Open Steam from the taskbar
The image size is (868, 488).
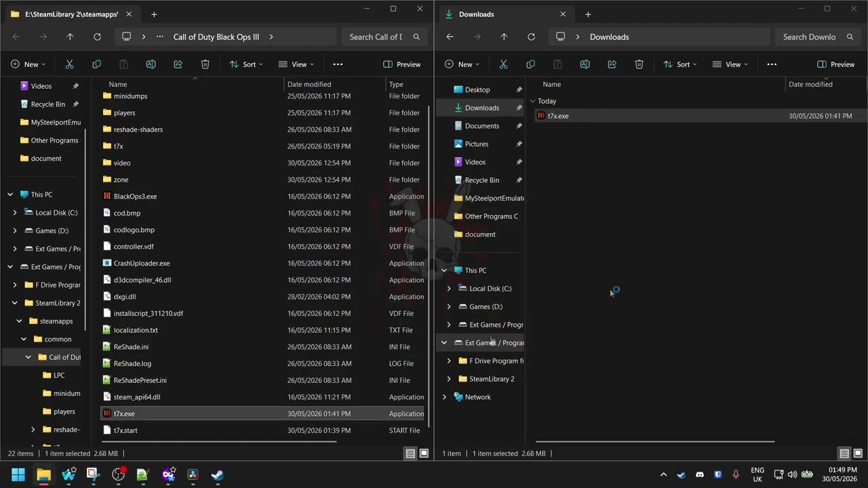(217, 474)
